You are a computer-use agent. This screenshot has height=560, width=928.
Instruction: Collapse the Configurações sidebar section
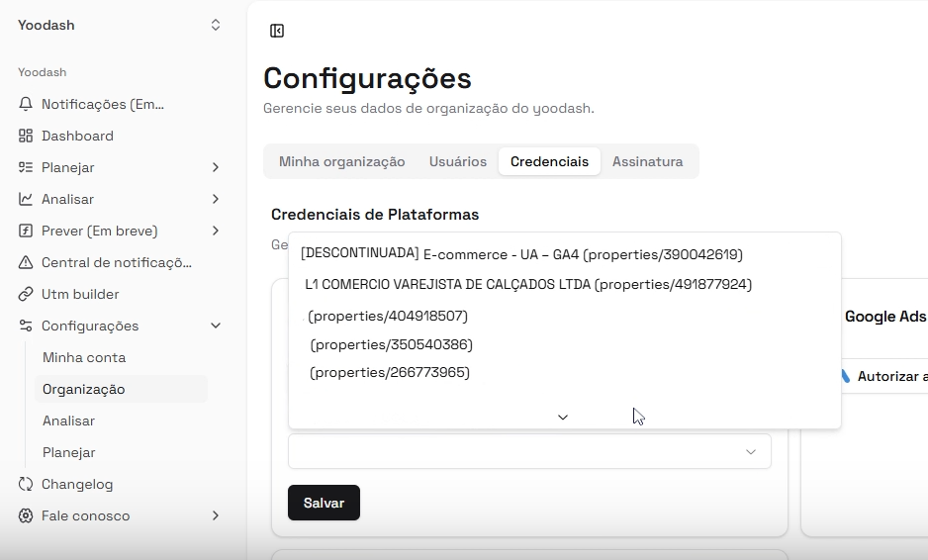point(216,326)
